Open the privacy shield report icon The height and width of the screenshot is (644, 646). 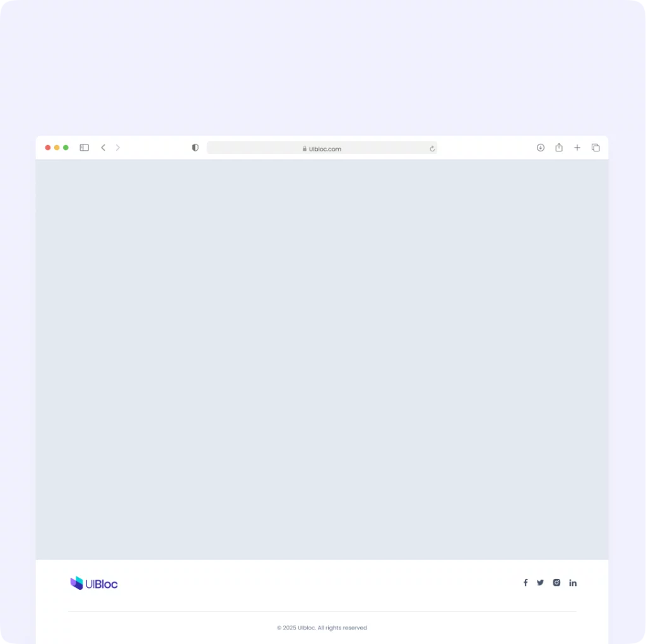pos(196,148)
